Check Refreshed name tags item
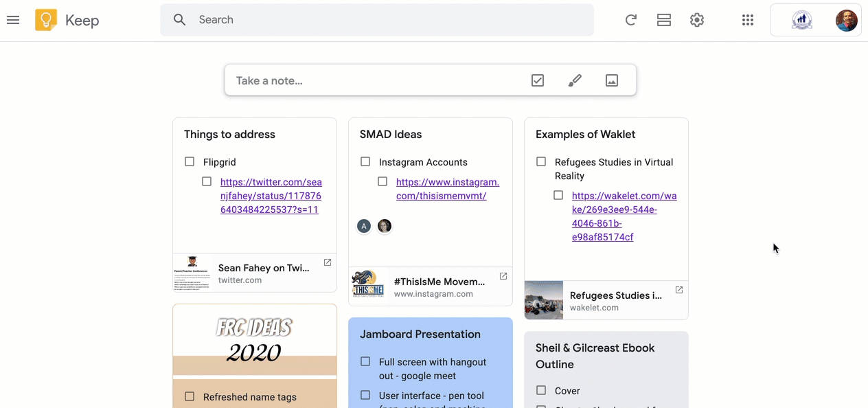This screenshot has height=408, width=868. [190, 396]
